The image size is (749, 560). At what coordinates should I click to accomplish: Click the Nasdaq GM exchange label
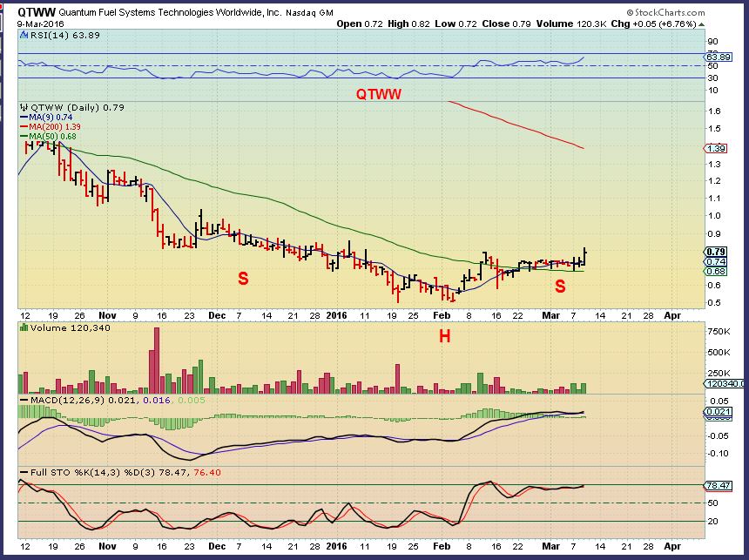(309, 13)
